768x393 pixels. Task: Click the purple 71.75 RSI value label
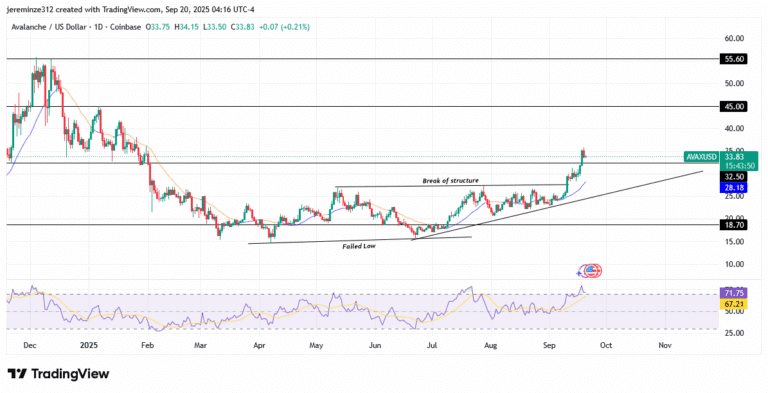[734, 294]
